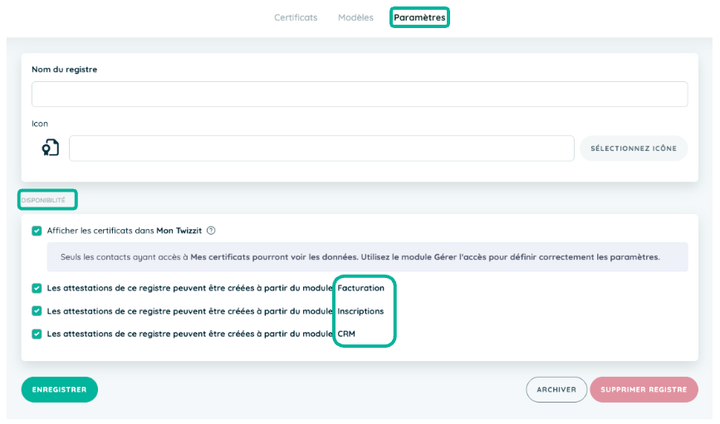Image resolution: width=720 pixels, height=424 pixels.
Task: Toggle the Inscriptions module checkbox
Action: pyautogui.click(x=37, y=311)
